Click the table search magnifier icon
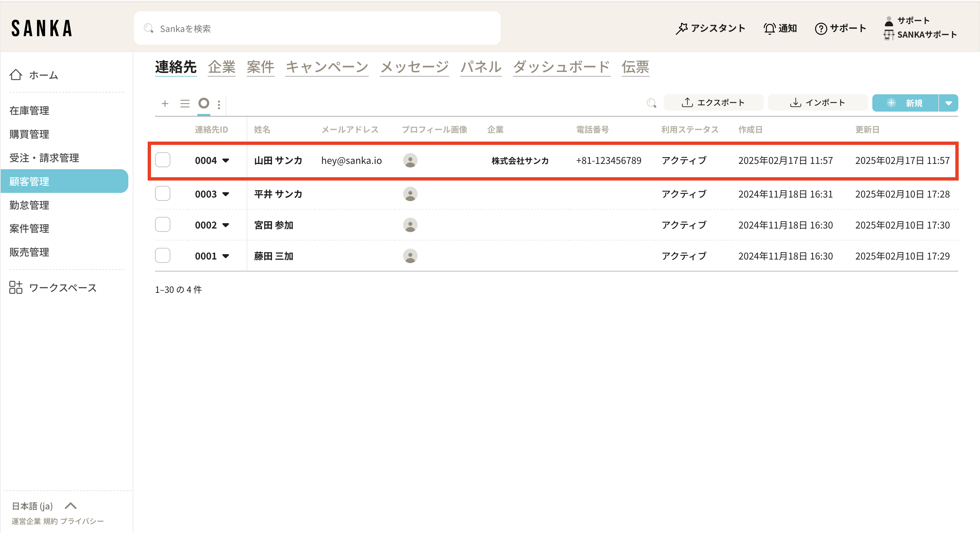The height and width of the screenshot is (533, 980). click(x=651, y=103)
